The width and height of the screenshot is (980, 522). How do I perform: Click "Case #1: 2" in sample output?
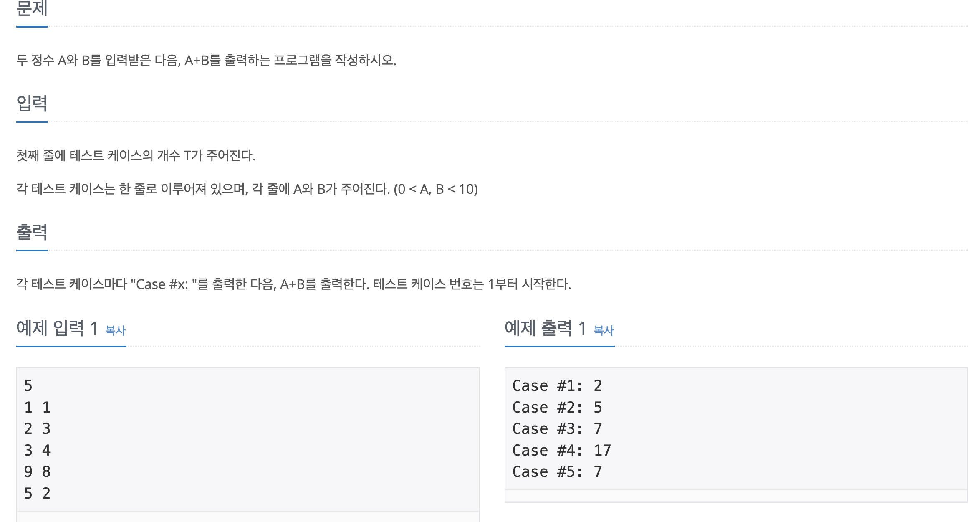tap(557, 385)
